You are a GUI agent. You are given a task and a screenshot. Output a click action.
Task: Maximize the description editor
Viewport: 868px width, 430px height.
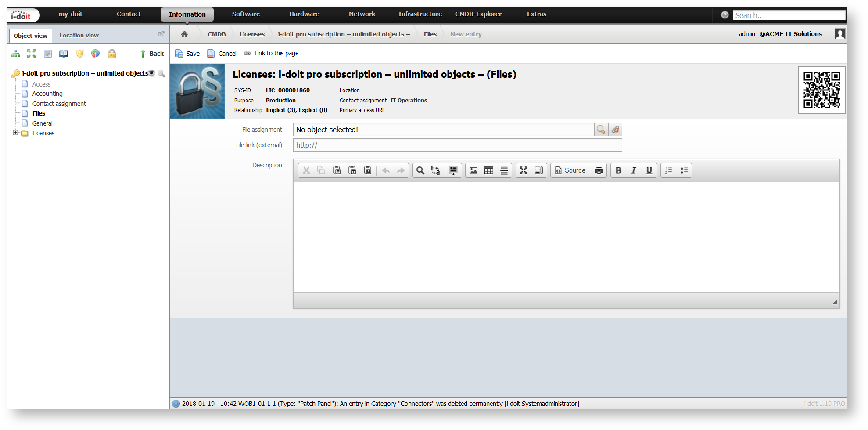click(523, 170)
